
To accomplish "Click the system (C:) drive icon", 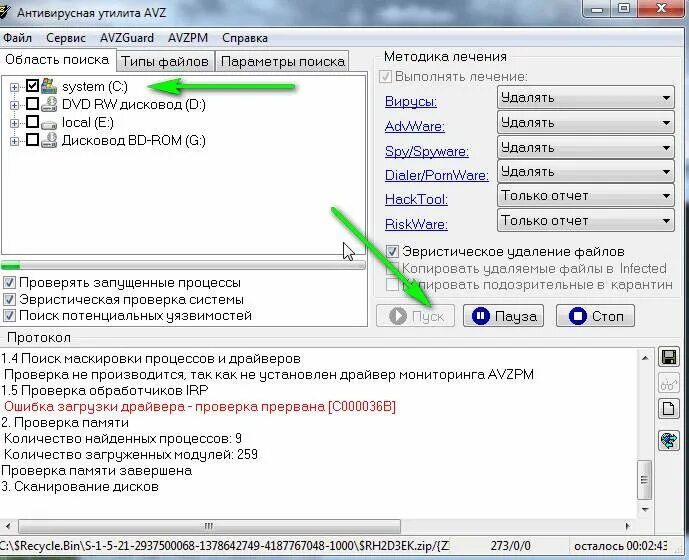I will pyautogui.click(x=49, y=86).
